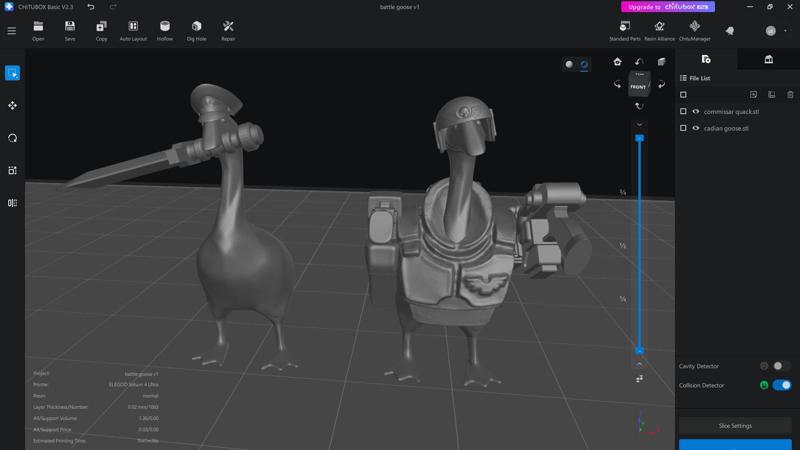This screenshot has width=800, height=450.
Task: Open Slice Settings
Action: [735, 426]
